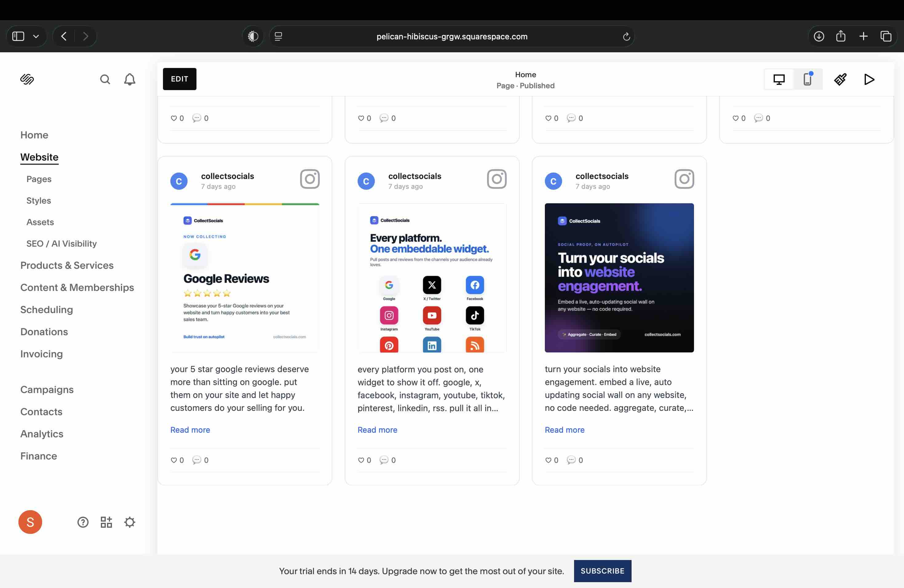This screenshot has width=904, height=588.
Task: Click the Home page title
Action: click(x=525, y=74)
